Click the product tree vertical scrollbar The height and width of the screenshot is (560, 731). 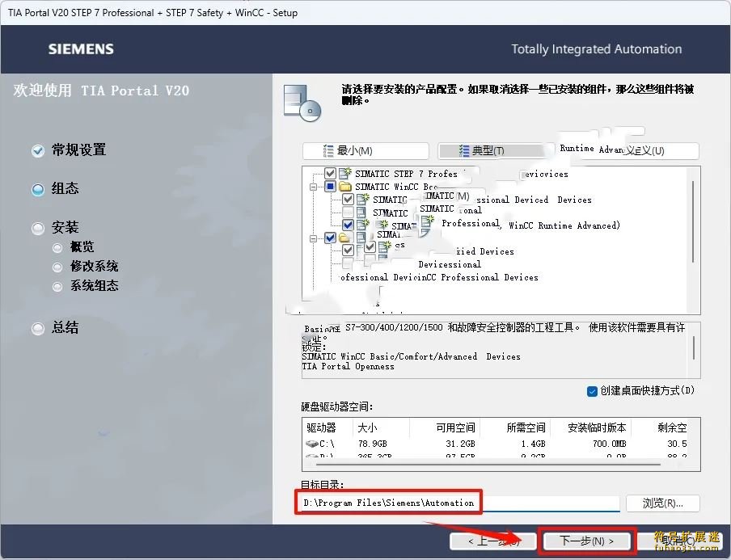(693, 221)
